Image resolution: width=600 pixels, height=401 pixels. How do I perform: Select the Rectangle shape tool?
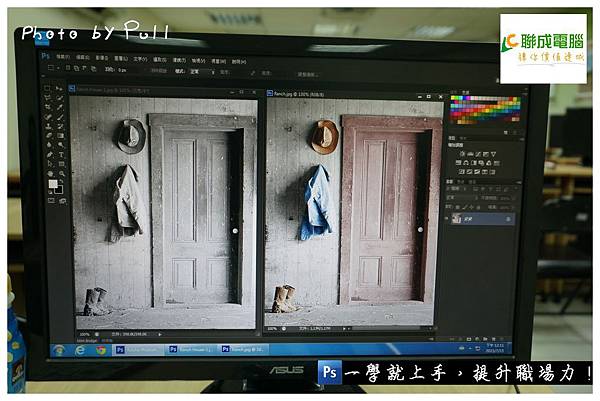pyautogui.click(x=62, y=164)
